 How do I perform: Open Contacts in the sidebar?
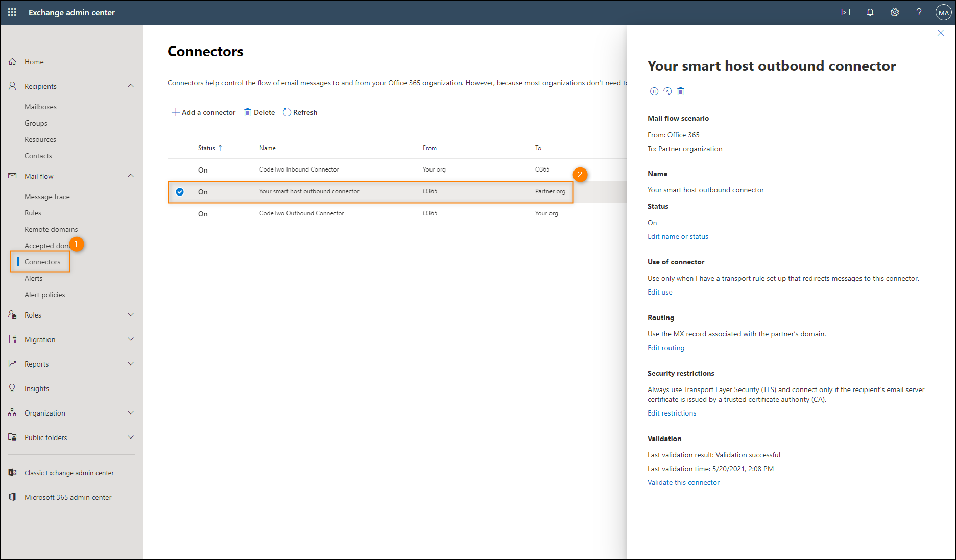(x=38, y=156)
